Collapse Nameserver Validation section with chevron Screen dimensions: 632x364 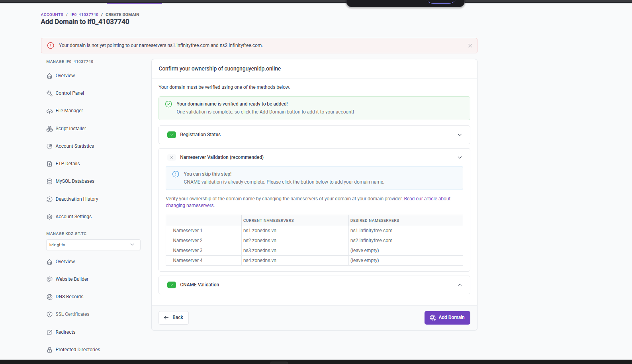[x=460, y=157]
